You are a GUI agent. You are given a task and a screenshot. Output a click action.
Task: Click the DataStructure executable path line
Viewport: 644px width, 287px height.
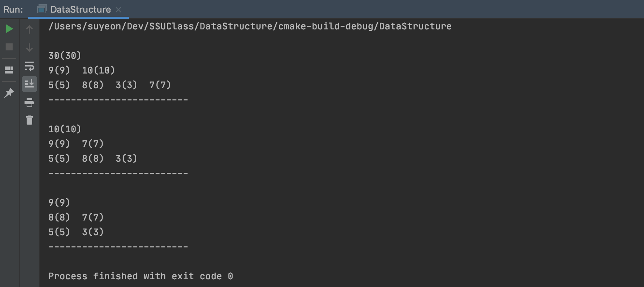(250, 26)
